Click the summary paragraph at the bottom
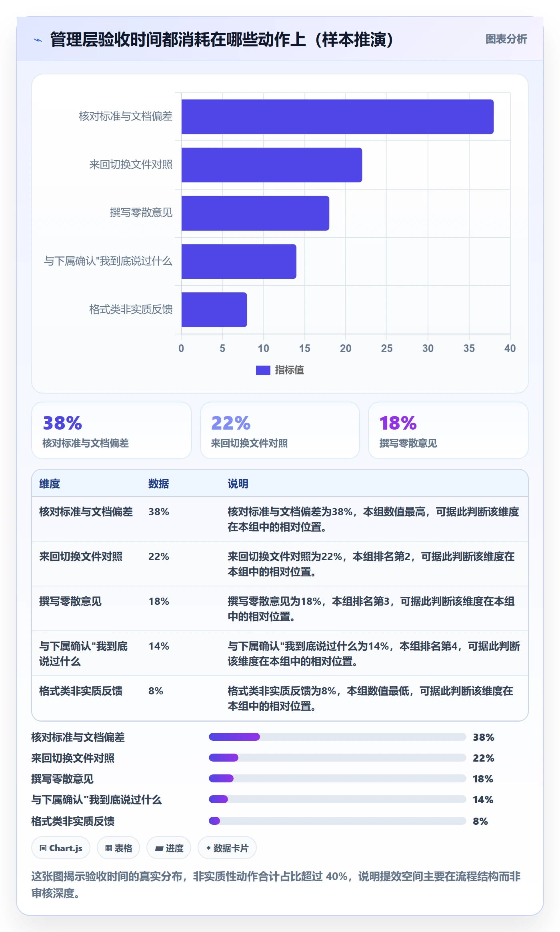This screenshot has height=932, width=560. [276, 885]
